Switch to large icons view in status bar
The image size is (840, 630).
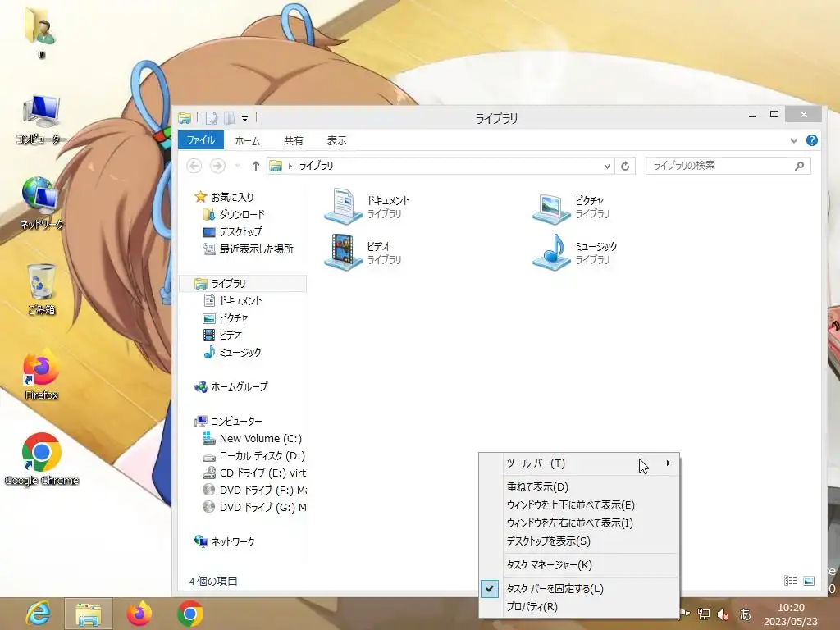click(809, 581)
